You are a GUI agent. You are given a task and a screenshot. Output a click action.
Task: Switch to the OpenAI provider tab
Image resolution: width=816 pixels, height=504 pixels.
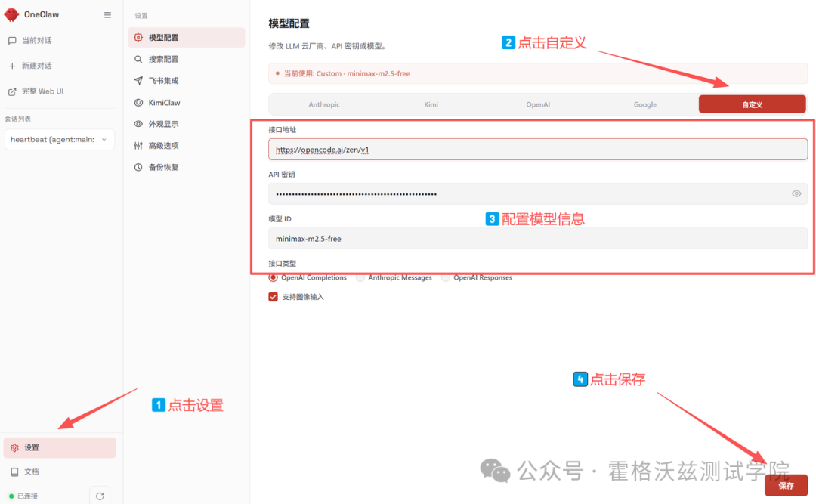pyautogui.click(x=538, y=104)
